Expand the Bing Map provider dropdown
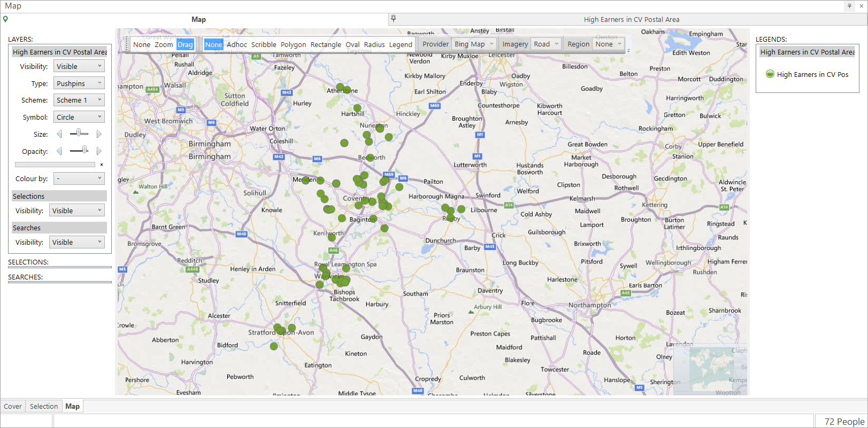The image size is (868, 428). tap(474, 44)
